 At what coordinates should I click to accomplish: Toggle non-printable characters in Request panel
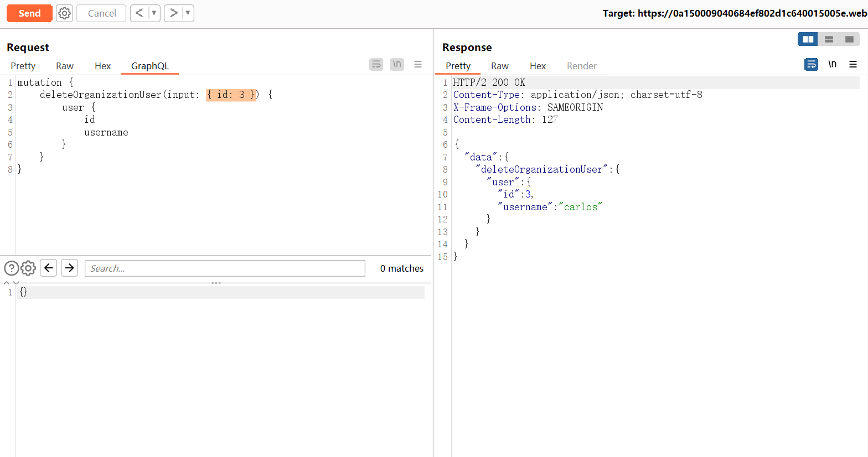tap(397, 64)
